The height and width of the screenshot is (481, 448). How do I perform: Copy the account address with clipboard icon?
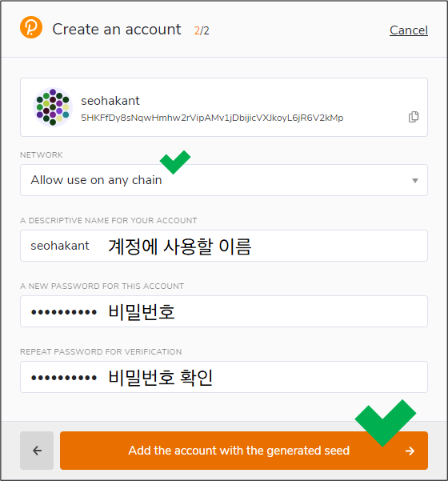coord(414,117)
